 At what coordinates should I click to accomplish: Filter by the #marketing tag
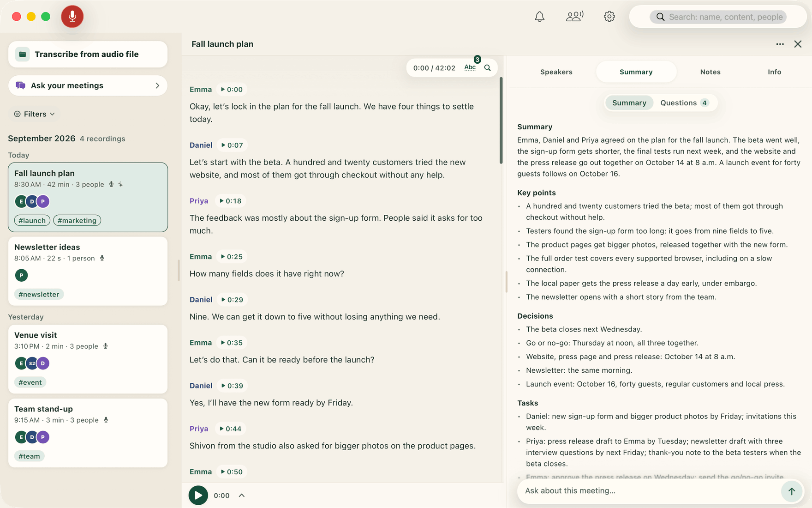[77, 221]
